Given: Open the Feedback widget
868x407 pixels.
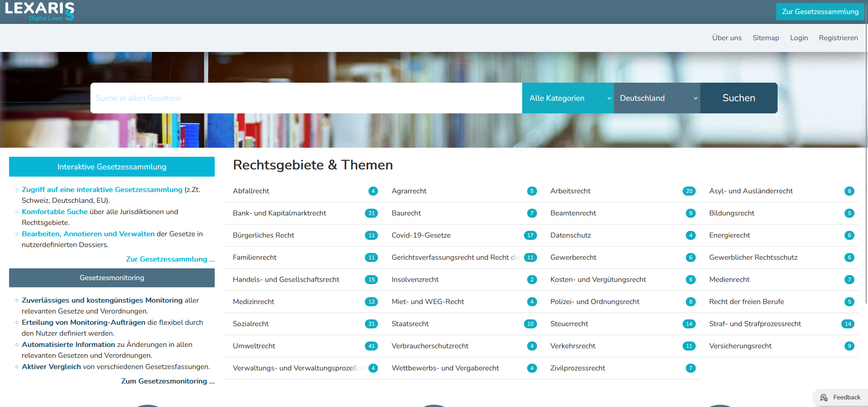Looking at the screenshot, I should coord(840,398).
